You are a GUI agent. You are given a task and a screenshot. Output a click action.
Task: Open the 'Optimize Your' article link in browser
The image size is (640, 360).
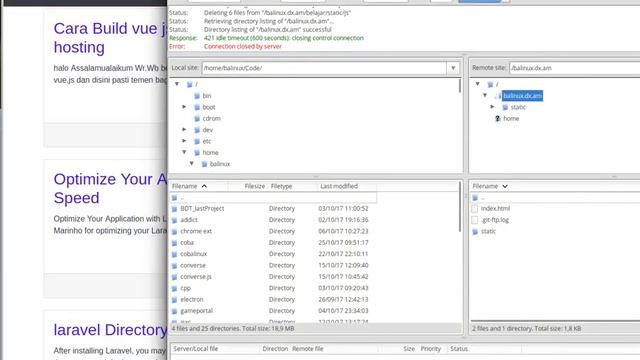[x=110, y=188]
